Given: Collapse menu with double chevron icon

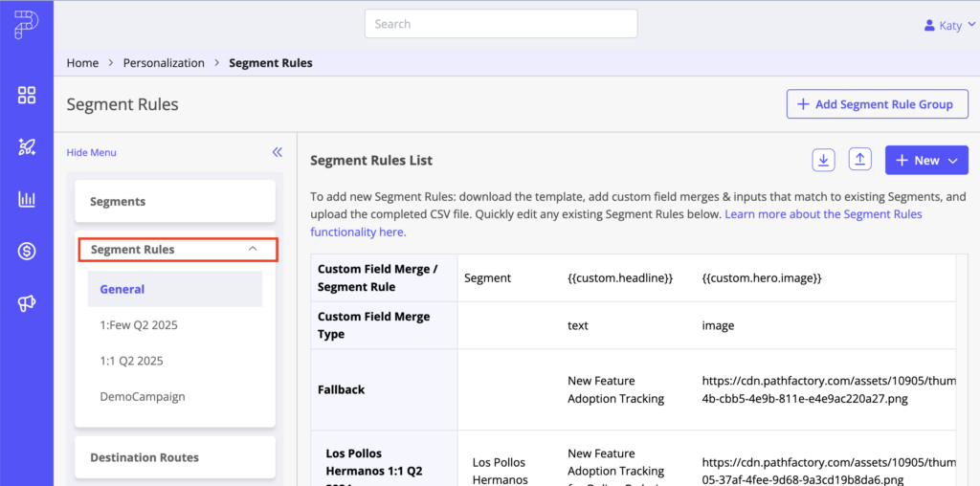Looking at the screenshot, I should [x=278, y=152].
